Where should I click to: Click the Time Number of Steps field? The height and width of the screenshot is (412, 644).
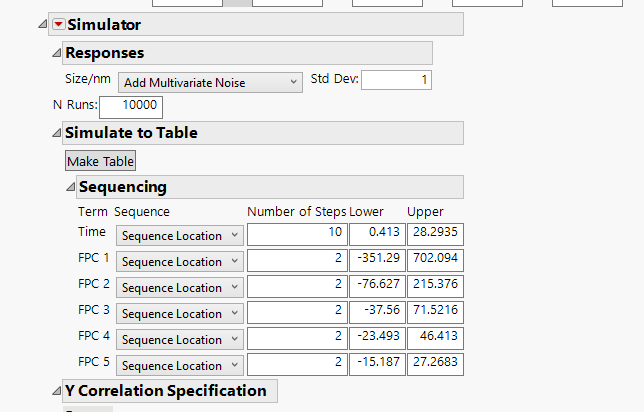point(296,234)
